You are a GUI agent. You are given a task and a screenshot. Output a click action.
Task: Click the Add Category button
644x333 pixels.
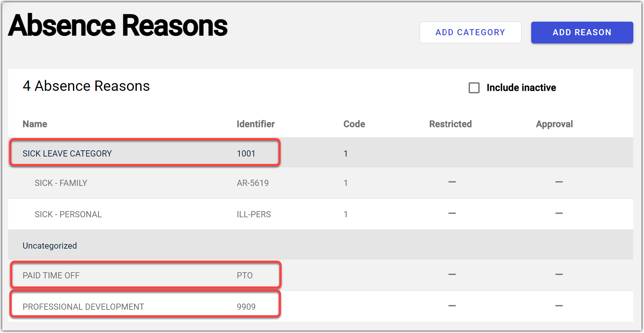pyautogui.click(x=470, y=32)
